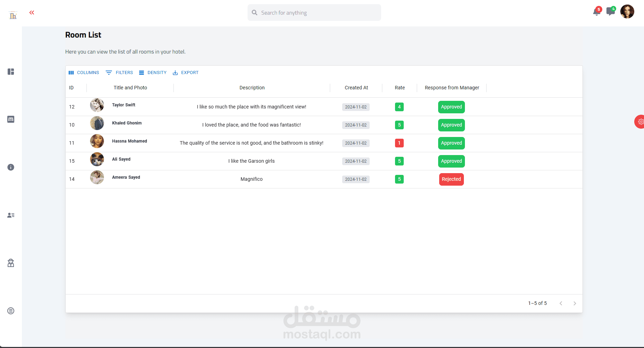Screen dimensions: 644x348
Task: Collapse the sidebar with double-chevron icon
Action: [32, 13]
